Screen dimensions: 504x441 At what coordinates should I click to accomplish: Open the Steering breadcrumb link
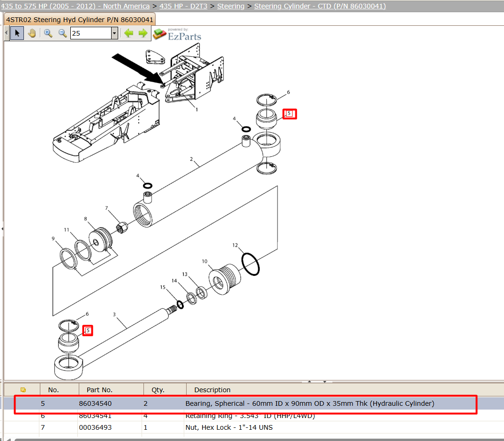coord(231,6)
